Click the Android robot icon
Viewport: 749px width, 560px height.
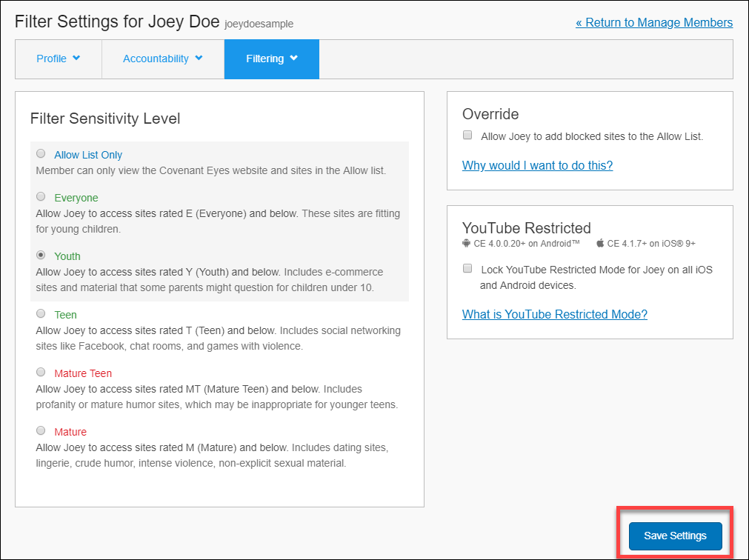pos(466,243)
